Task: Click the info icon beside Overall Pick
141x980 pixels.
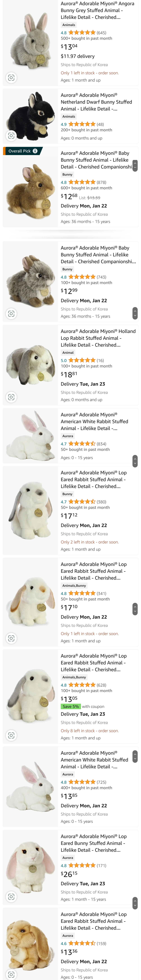Action: pyautogui.click(x=35, y=151)
